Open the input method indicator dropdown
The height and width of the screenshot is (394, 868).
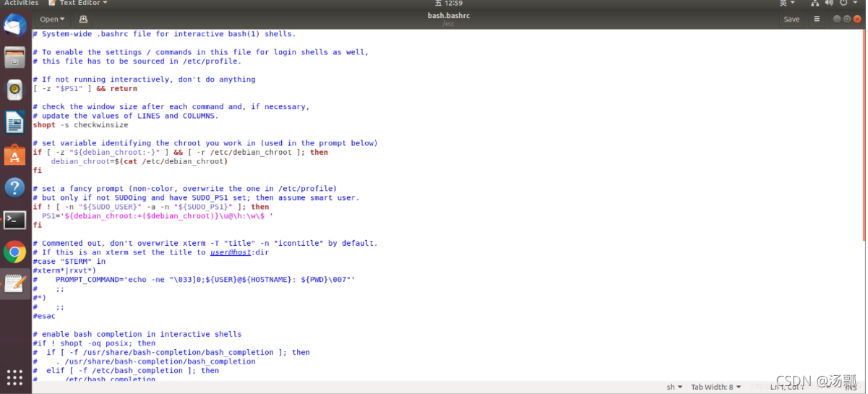point(786,3)
